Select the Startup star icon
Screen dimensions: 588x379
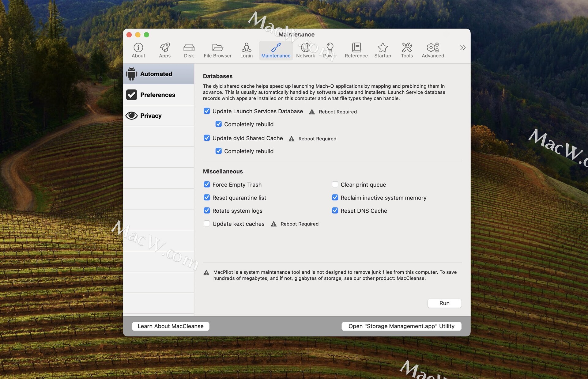click(383, 50)
